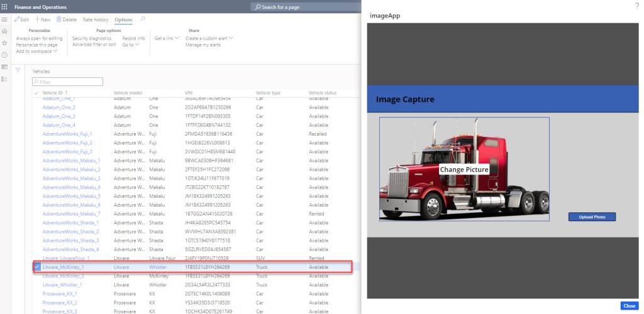Expand the Go to dropdown
Screen dimensions: 644x314
point(130,45)
